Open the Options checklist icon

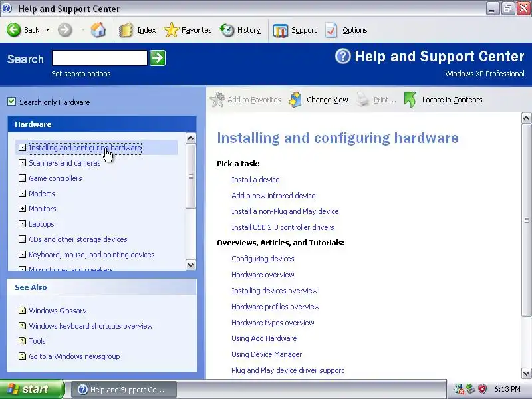(331, 30)
